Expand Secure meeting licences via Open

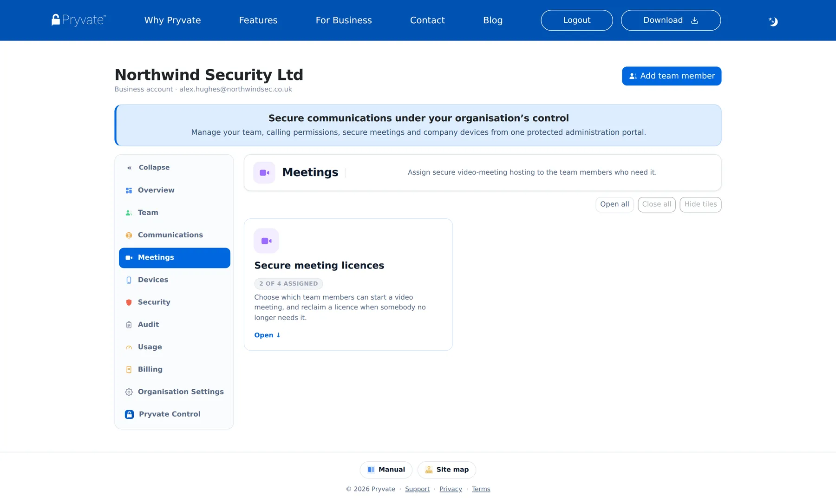(268, 335)
